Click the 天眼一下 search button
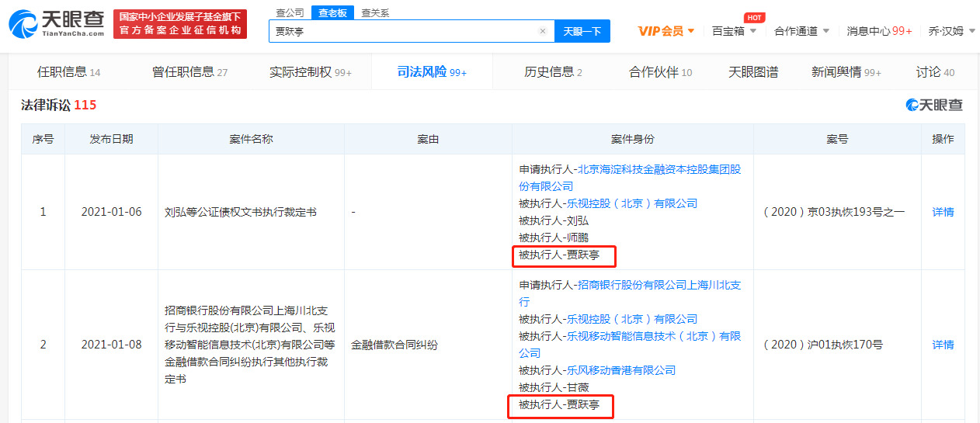Screen dimensions: 980x423 pos(582,31)
